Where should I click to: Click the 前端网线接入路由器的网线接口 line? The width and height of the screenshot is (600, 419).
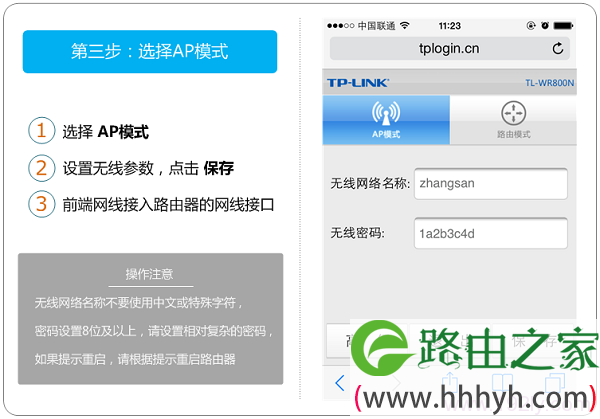click(168, 205)
